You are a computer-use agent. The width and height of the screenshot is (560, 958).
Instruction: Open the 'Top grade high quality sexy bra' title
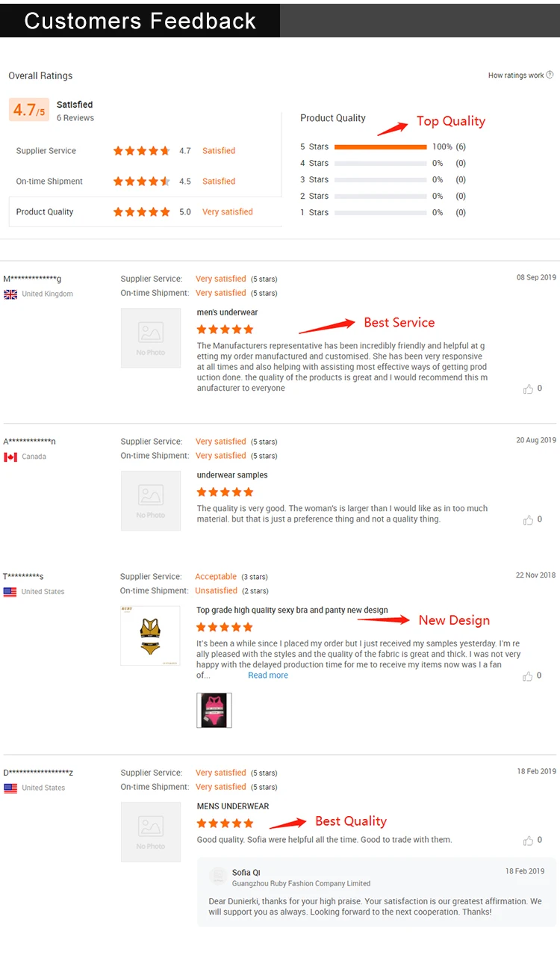click(x=292, y=611)
